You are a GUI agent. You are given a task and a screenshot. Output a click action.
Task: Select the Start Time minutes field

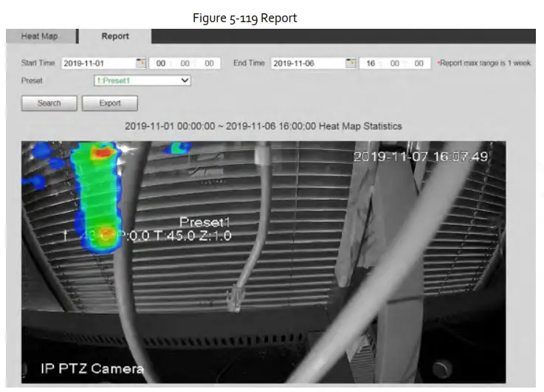pyautogui.click(x=185, y=63)
